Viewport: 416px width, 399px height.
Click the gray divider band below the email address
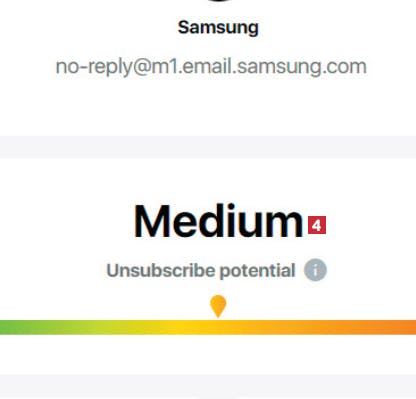click(208, 147)
